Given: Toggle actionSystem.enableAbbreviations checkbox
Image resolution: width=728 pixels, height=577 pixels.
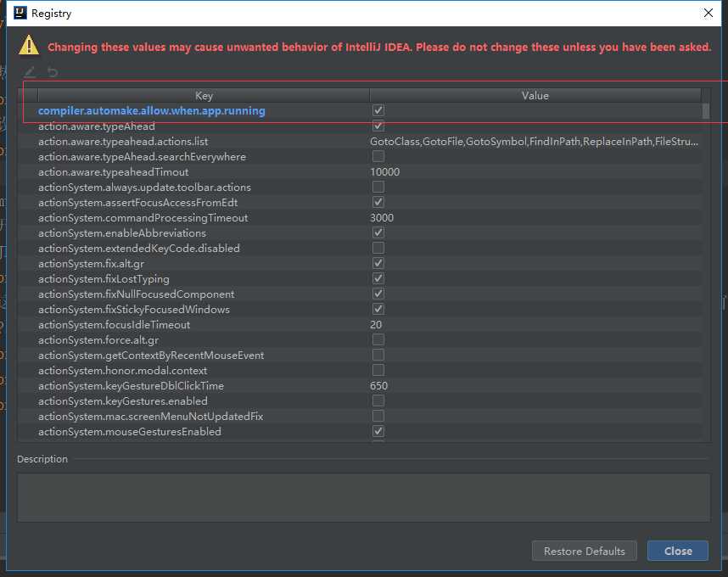Looking at the screenshot, I should point(378,233).
